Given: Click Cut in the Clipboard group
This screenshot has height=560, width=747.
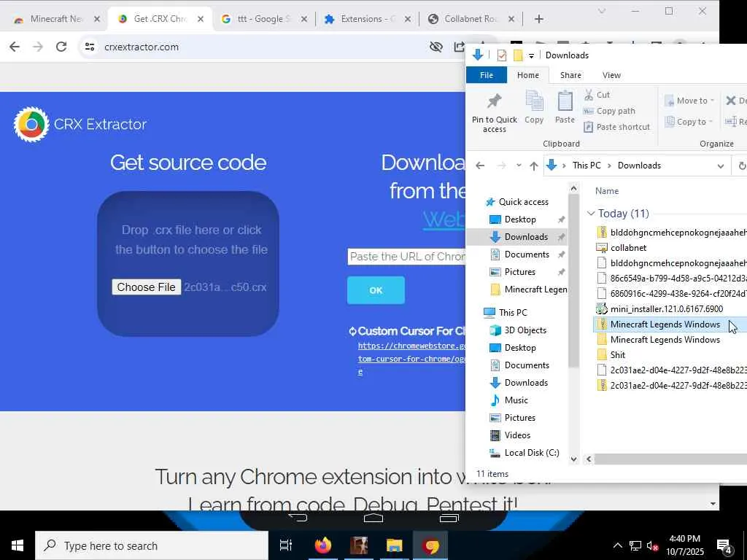Looking at the screenshot, I should (x=597, y=95).
